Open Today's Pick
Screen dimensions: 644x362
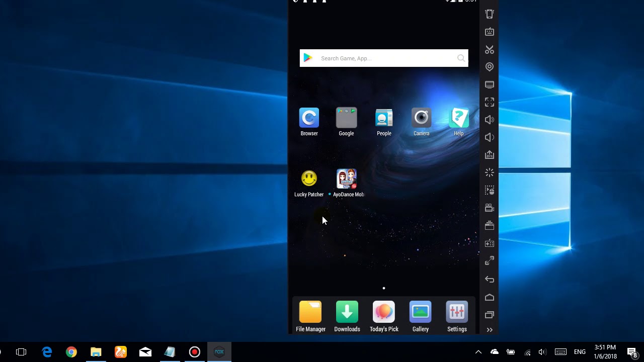click(384, 312)
